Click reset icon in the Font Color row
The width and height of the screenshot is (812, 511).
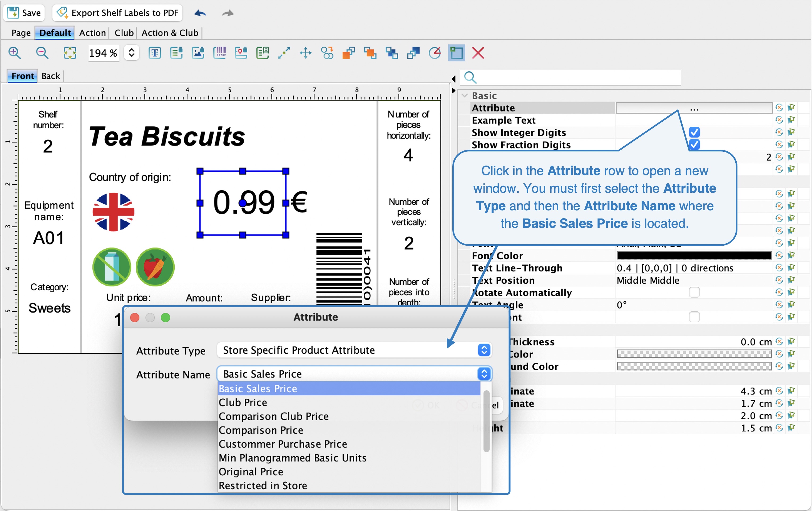(779, 256)
